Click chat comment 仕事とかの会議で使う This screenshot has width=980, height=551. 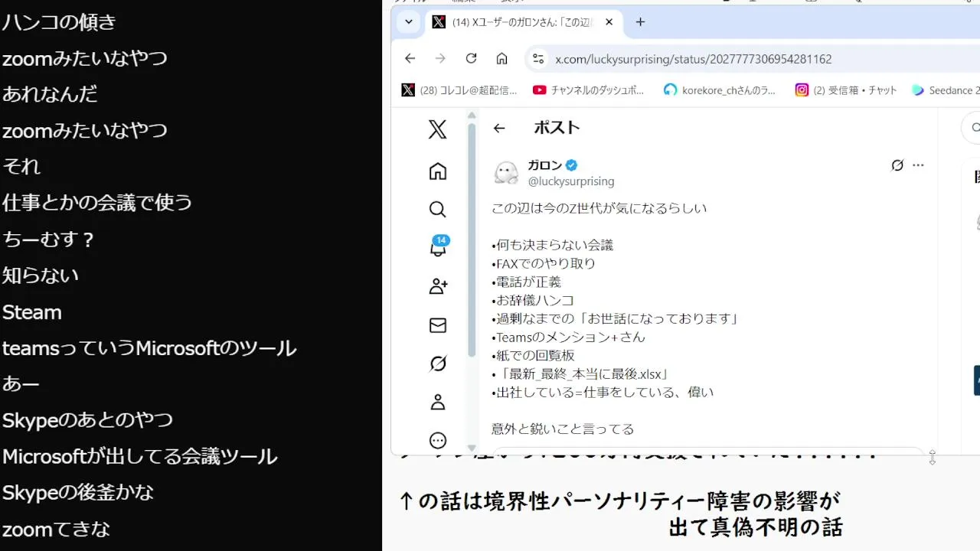[97, 203]
